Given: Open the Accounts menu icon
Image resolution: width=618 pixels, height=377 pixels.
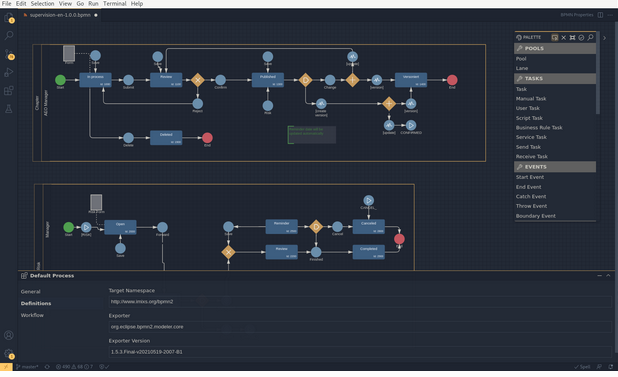Looking at the screenshot, I should point(9,335).
